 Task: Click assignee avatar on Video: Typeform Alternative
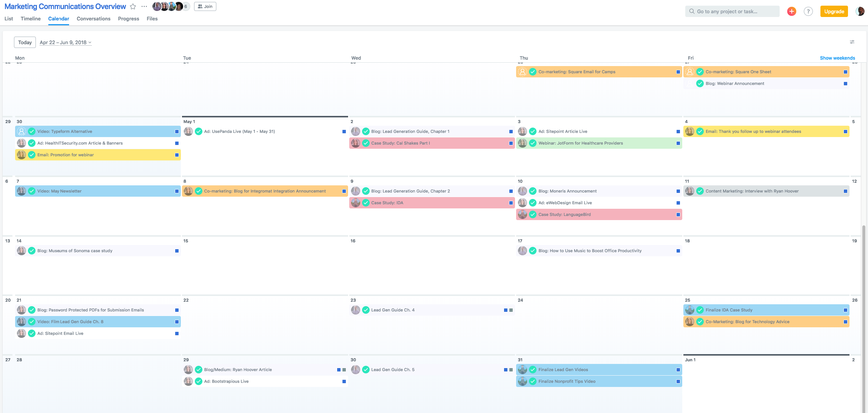coord(22,131)
